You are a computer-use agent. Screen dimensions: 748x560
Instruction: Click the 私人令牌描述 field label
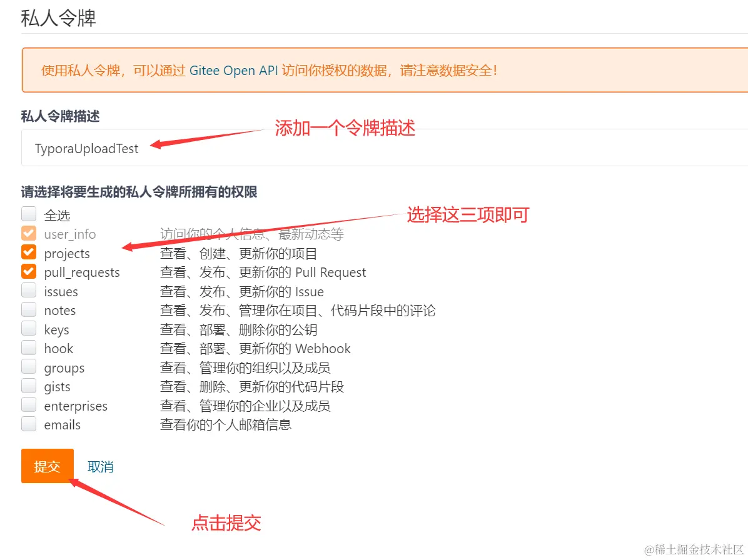point(60,116)
